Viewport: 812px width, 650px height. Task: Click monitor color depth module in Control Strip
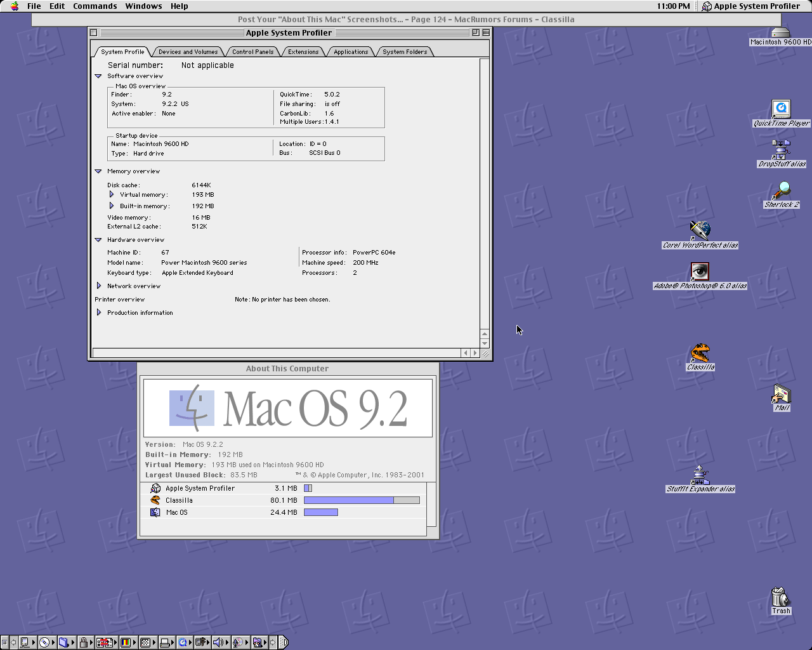tap(128, 642)
